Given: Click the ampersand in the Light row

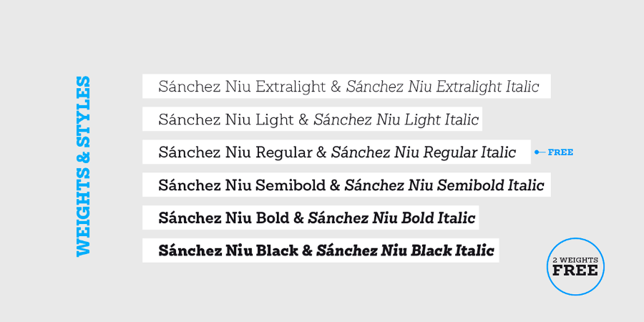Looking at the screenshot, I should [303, 120].
